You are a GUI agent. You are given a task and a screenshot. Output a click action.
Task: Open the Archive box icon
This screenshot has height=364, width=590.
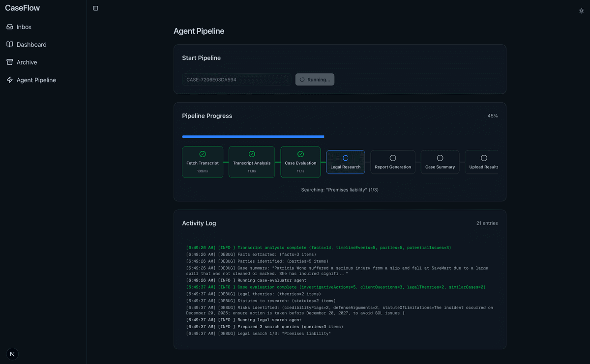point(10,62)
